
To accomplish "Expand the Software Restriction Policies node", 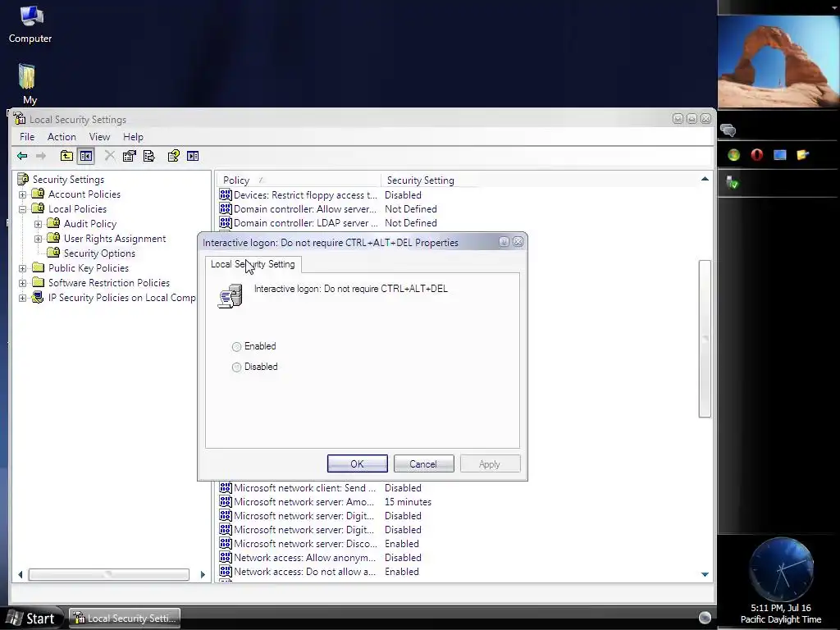I will [x=22, y=283].
